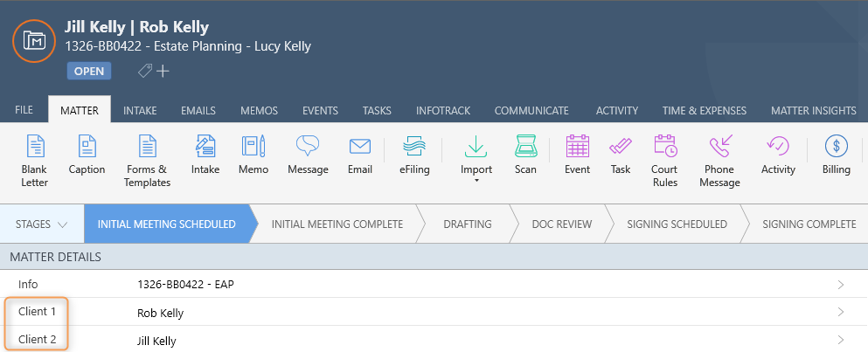Screen dimensions: 868x352
Task: Open Forms & Templates
Action: click(x=147, y=161)
